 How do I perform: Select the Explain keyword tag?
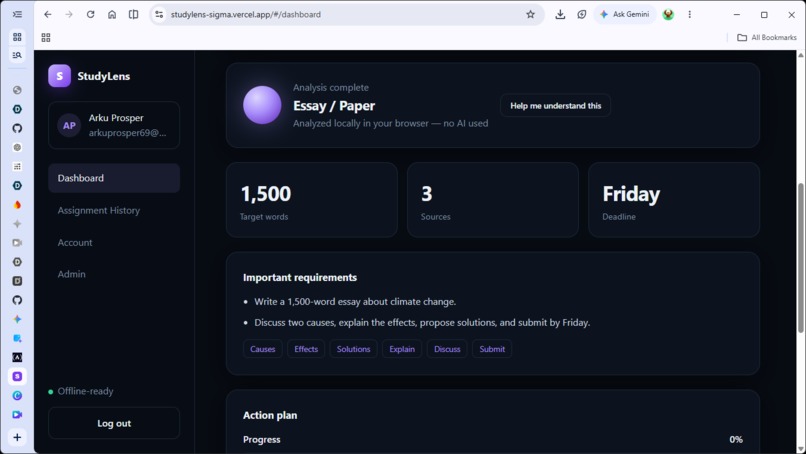[x=402, y=349]
